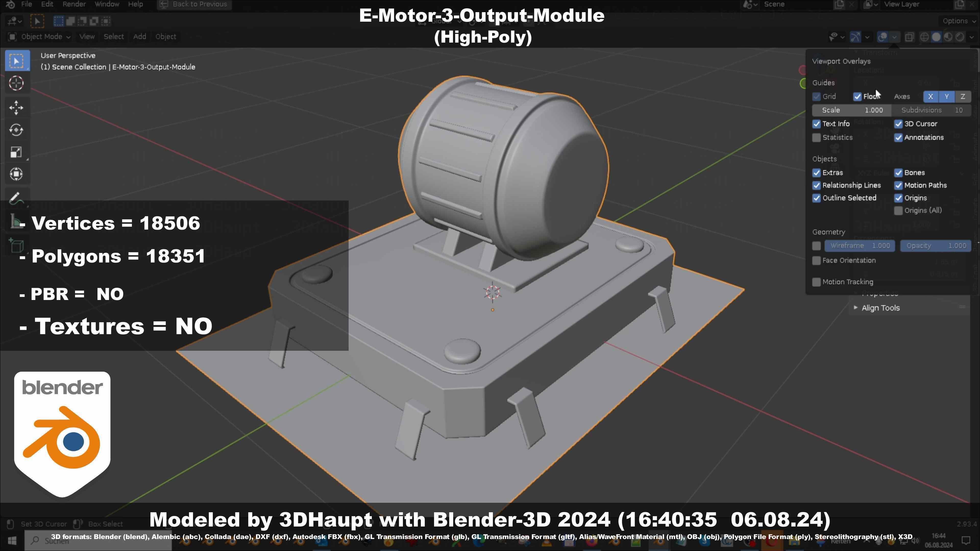Open viewport Select menu
This screenshot has width=980, height=551.
coord(114,37)
